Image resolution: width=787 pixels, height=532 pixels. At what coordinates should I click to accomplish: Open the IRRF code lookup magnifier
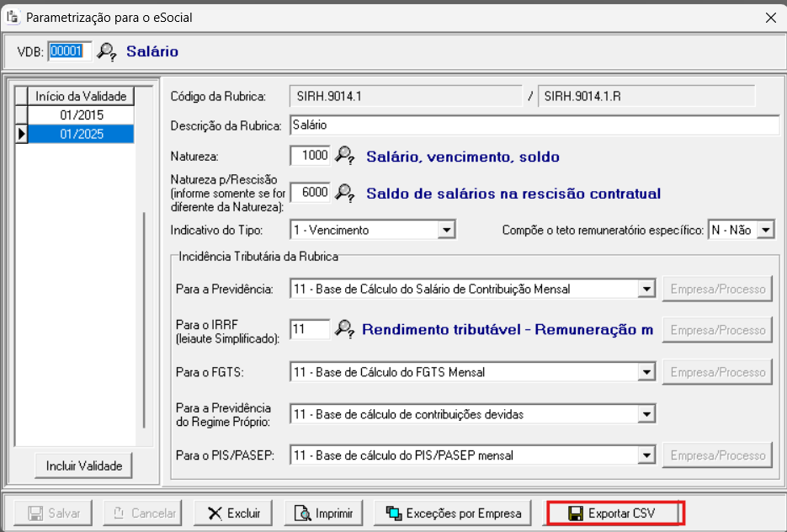[345, 330]
